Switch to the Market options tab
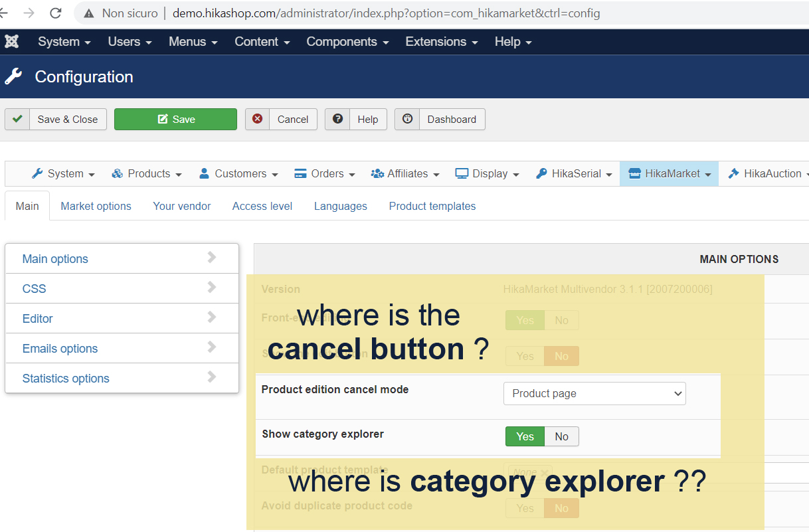809x532 pixels. 96,206
